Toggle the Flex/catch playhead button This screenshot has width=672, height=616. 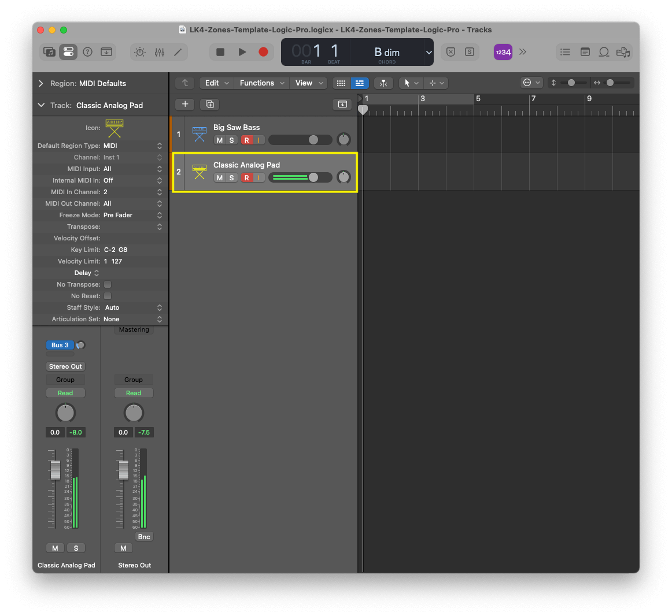(383, 83)
